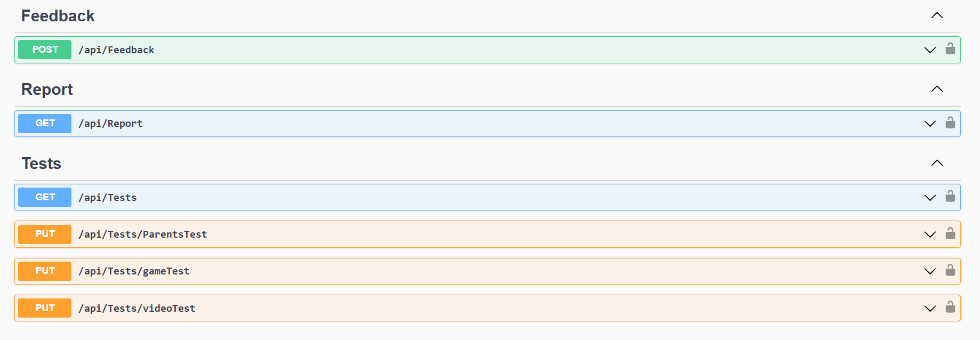The height and width of the screenshot is (340, 980).
Task: Collapse the Report section using its arrow
Action: 937,89
